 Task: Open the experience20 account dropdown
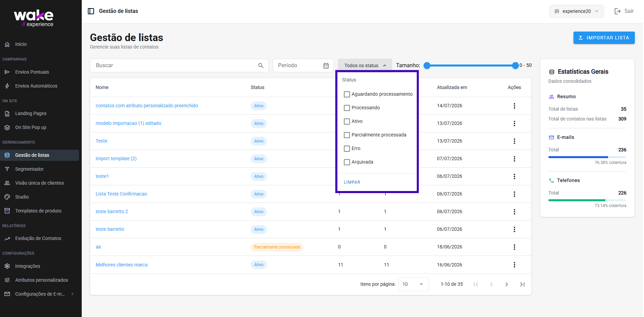pos(577,11)
